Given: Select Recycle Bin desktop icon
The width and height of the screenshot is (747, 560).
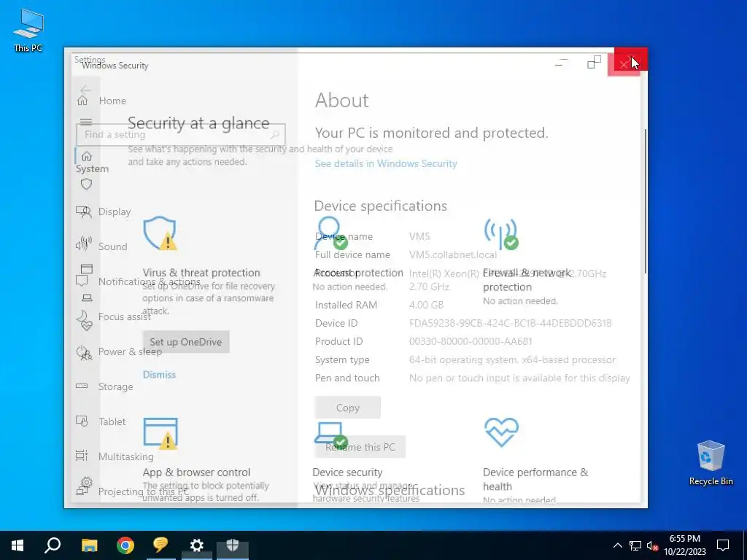Looking at the screenshot, I should [x=711, y=463].
